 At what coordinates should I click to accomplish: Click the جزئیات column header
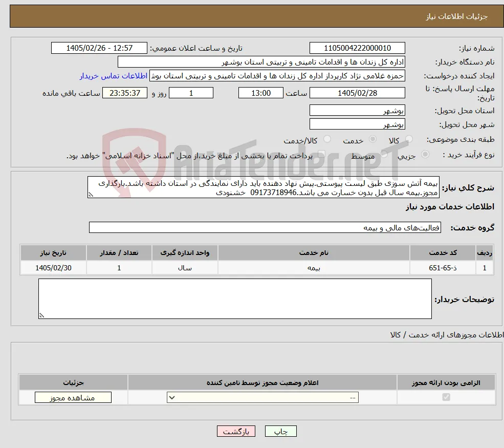tap(73, 382)
